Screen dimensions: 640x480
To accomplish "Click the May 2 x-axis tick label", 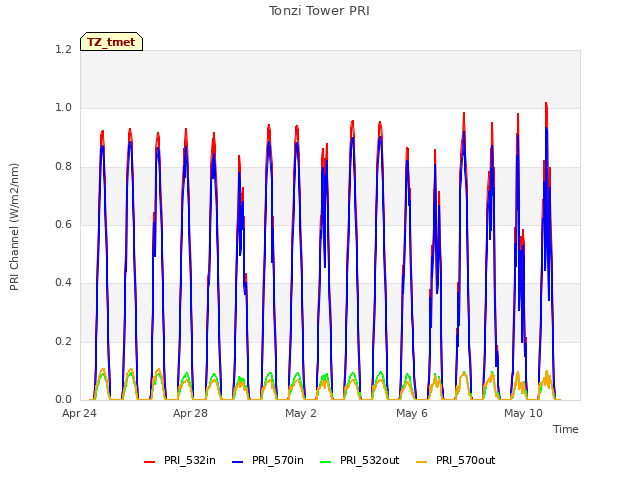I will coord(301,413).
